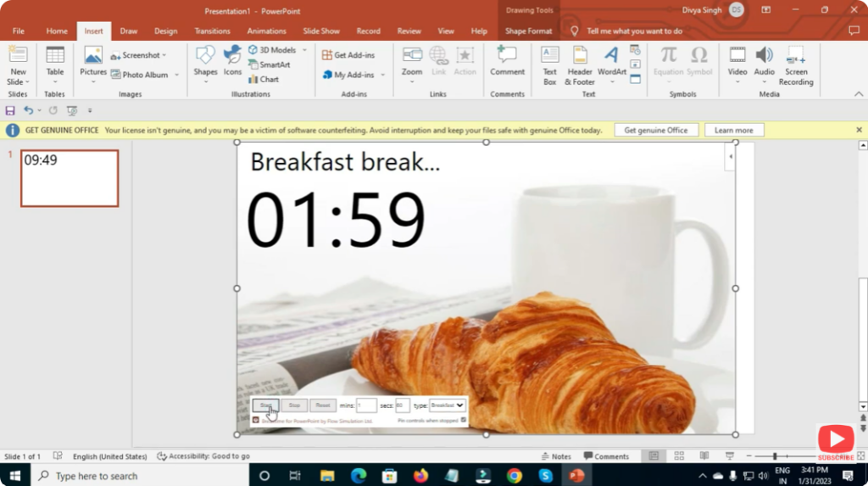Viewport: 868px width, 486px height.
Task: Undo the last action
Action: pos(28,110)
